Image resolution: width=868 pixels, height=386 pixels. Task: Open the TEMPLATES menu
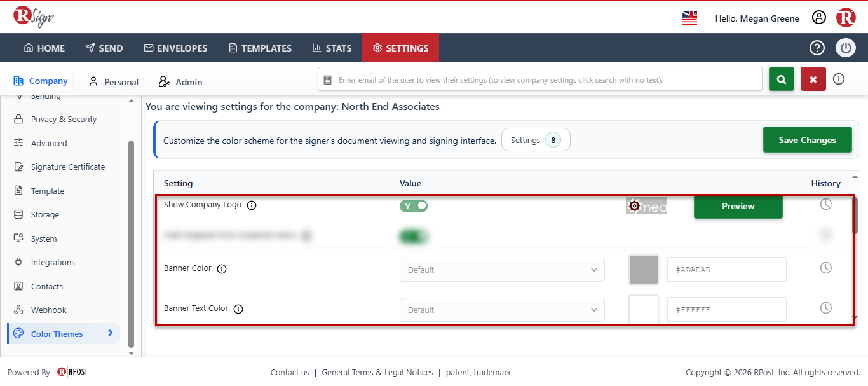pos(260,48)
